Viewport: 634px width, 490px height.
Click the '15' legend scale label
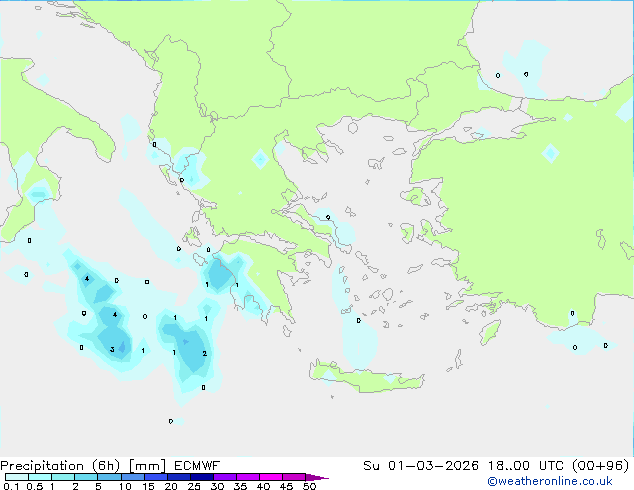click(148, 486)
